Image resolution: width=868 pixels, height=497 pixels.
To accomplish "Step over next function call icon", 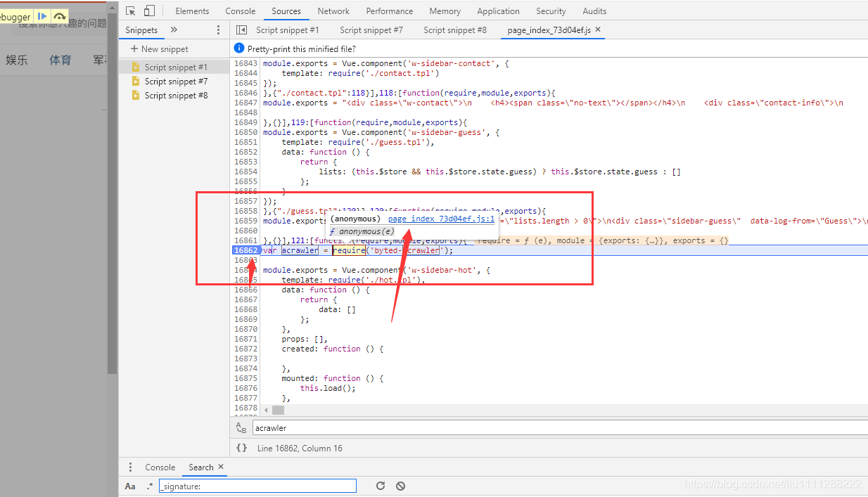I will 60,16.
